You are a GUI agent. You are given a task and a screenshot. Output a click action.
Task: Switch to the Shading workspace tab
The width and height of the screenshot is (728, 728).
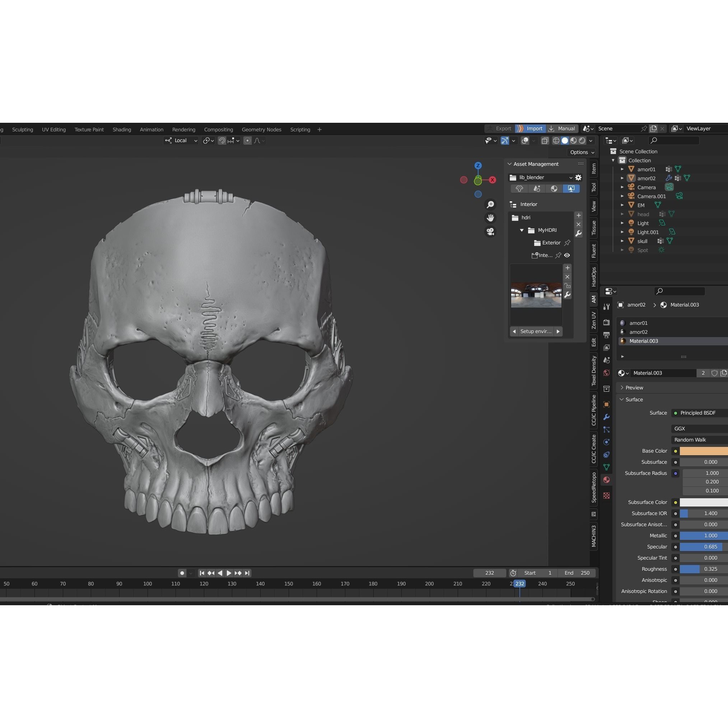coord(121,129)
